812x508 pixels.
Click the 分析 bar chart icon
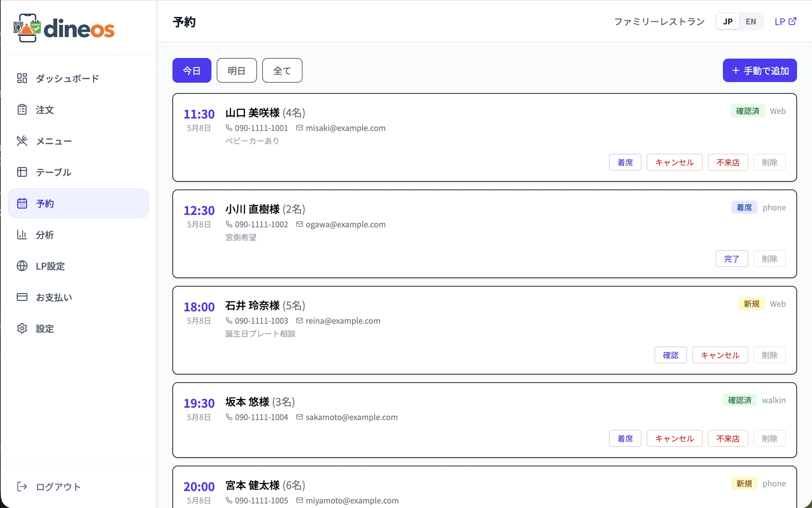(x=22, y=234)
